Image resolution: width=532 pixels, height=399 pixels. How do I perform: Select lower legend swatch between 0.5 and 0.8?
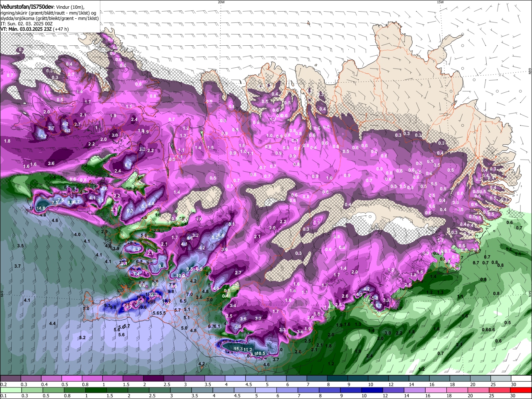pyautogui.click(x=54, y=390)
